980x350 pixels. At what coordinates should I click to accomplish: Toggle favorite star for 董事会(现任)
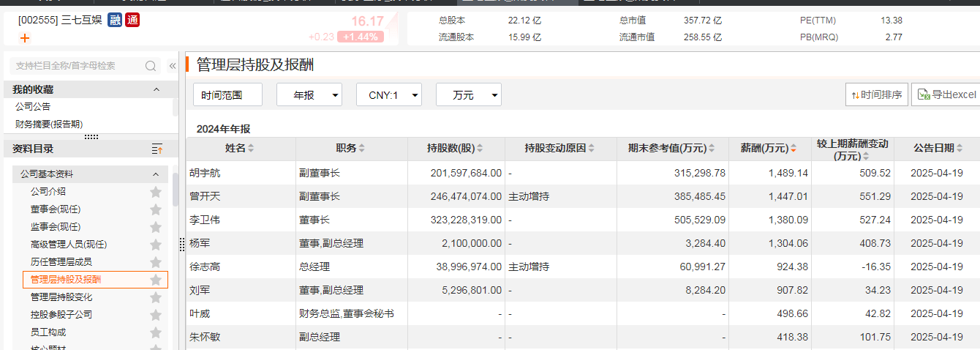coord(155,209)
